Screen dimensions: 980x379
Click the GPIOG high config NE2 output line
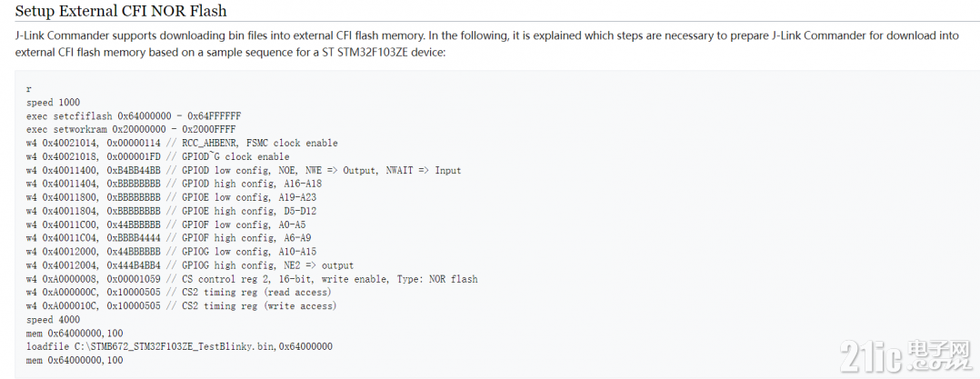190,265
